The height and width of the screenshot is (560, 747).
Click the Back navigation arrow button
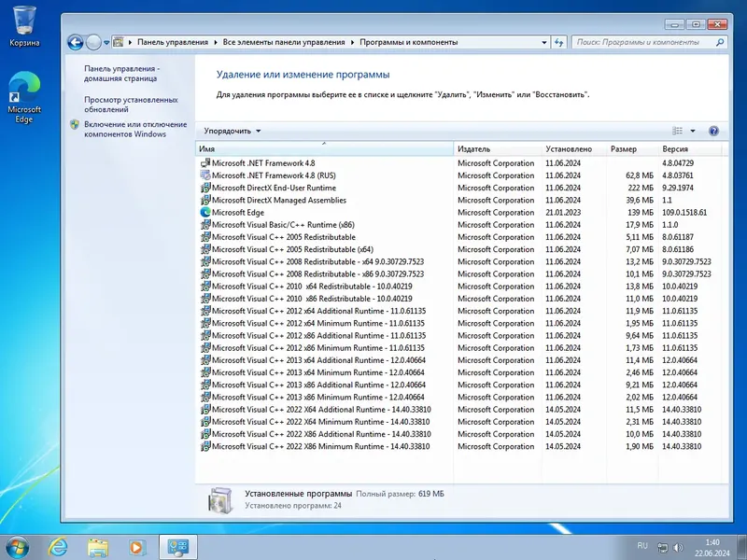(x=76, y=42)
